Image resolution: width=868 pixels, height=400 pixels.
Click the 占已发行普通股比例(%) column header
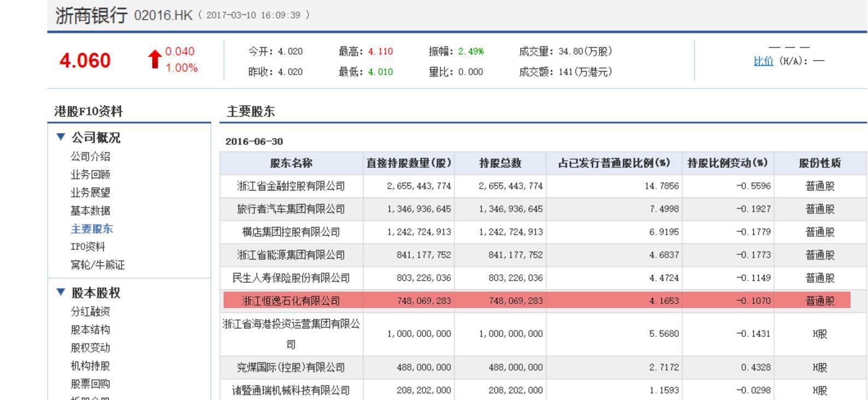point(614,163)
